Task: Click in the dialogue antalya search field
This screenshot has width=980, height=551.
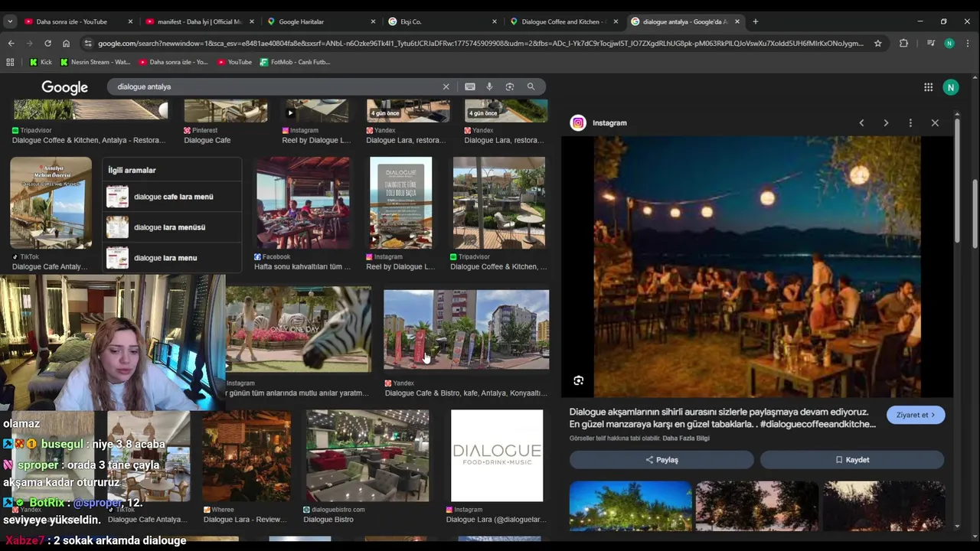Action: [x=276, y=86]
